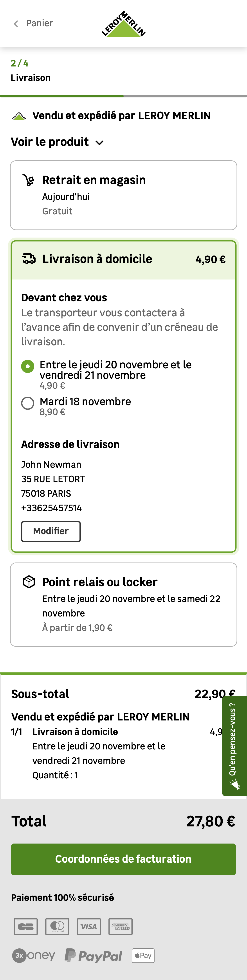
Task: Expand the Voir le produit section
Action: (50, 142)
